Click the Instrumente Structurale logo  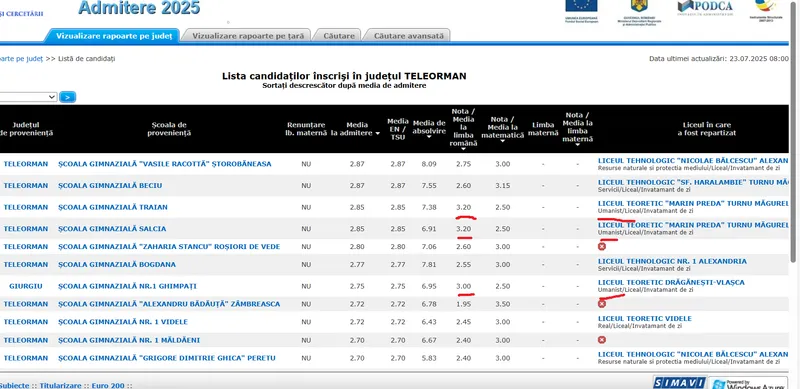(x=765, y=10)
